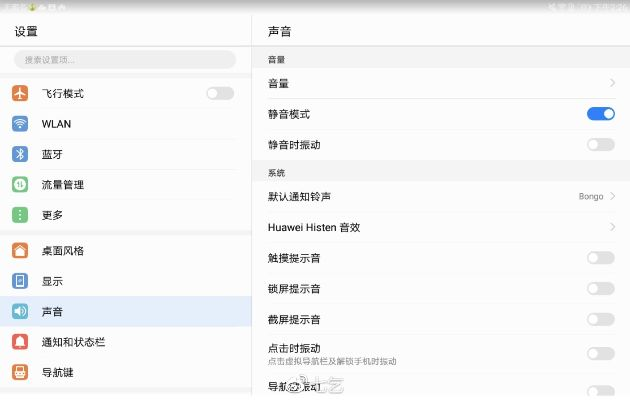Open the 导航键 navigation key entry

click(x=126, y=372)
